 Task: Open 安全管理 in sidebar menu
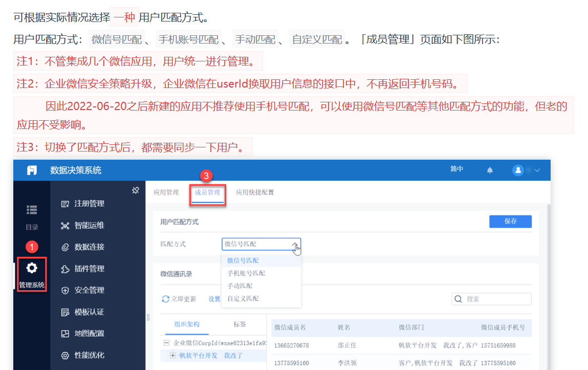(89, 290)
